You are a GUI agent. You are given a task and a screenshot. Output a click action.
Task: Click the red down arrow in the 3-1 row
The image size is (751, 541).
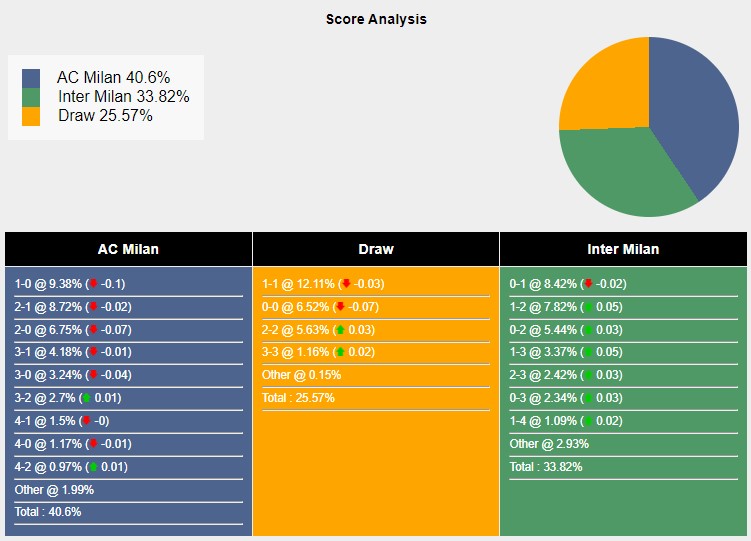[x=93, y=351]
